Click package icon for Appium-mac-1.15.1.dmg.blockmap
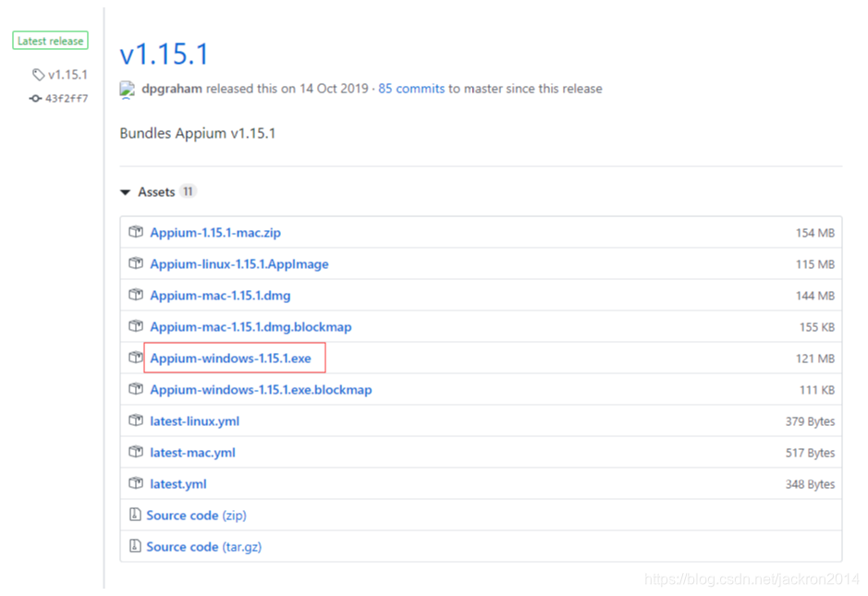Viewport: 868px width, 596px height. click(x=136, y=326)
